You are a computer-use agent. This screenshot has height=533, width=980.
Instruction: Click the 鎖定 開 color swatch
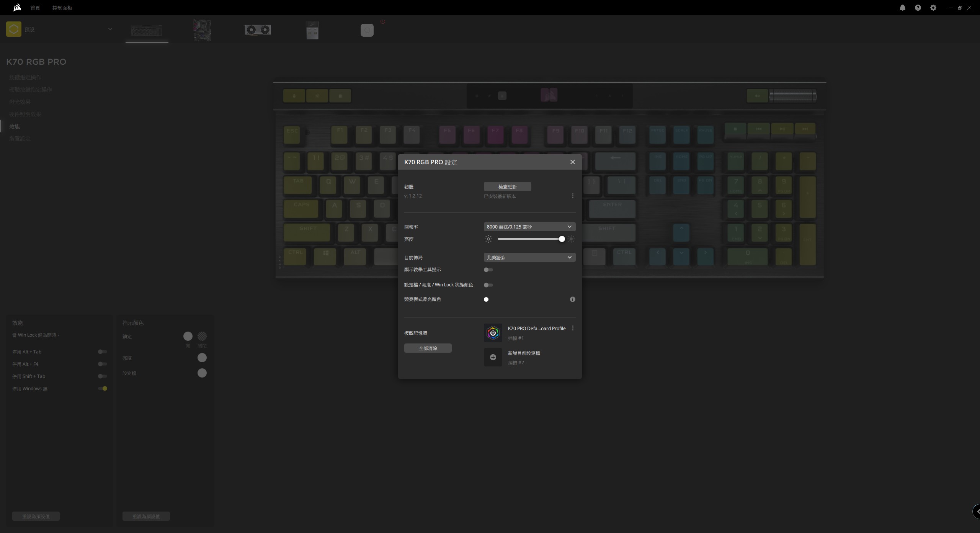(188, 336)
